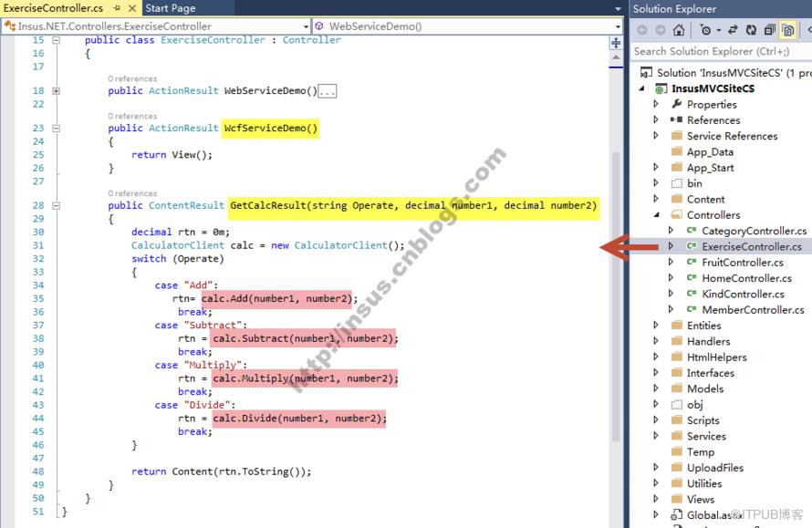Image resolution: width=812 pixels, height=528 pixels.
Task: Collapse the InsusMVCSiteCS project node
Action: pos(642,88)
